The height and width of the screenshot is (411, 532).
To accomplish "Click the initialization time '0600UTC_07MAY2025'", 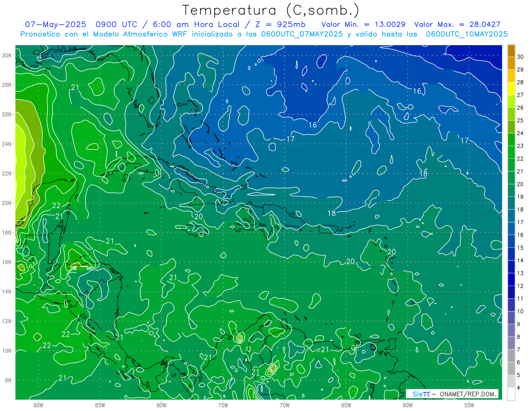I will [x=302, y=34].
